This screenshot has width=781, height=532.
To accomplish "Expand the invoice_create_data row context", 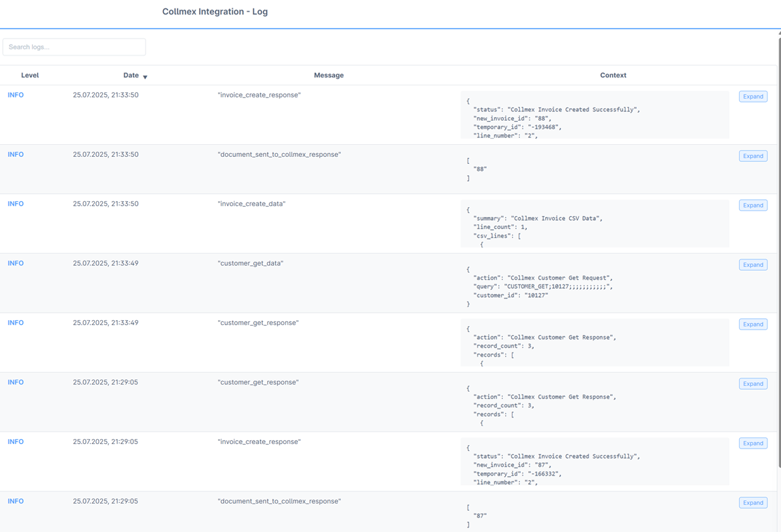I will click(753, 206).
